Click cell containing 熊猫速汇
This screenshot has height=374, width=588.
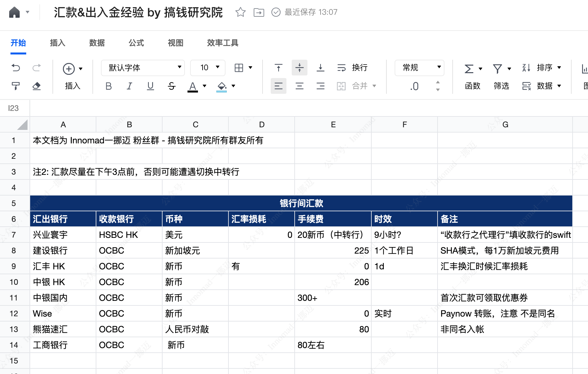tap(63, 329)
